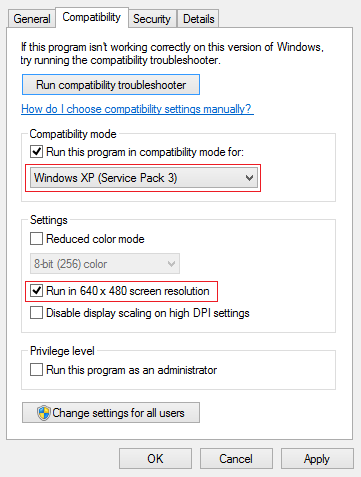Open the Windows XP (Service Pack 3) dropdown
The height and width of the screenshot is (477, 361).
tap(144, 178)
